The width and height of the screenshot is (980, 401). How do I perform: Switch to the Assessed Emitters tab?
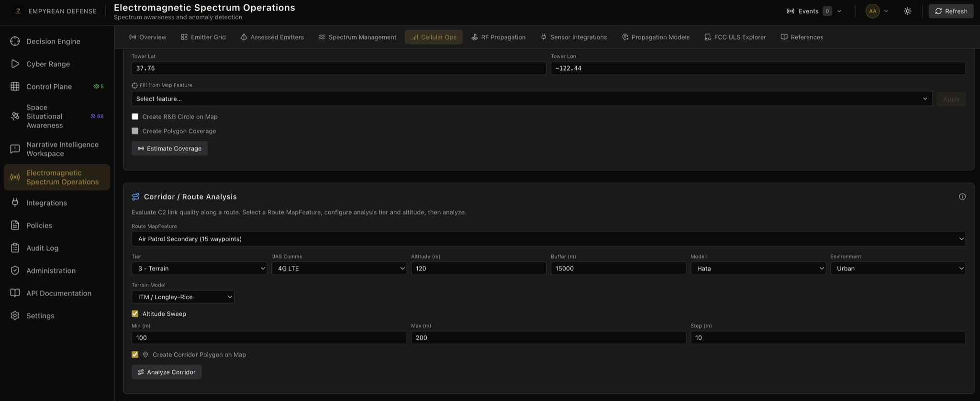(272, 37)
